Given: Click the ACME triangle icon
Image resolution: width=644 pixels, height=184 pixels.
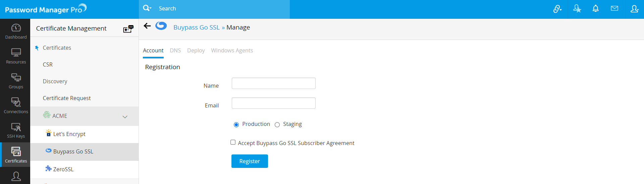Looking at the screenshot, I should coord(47,114).
